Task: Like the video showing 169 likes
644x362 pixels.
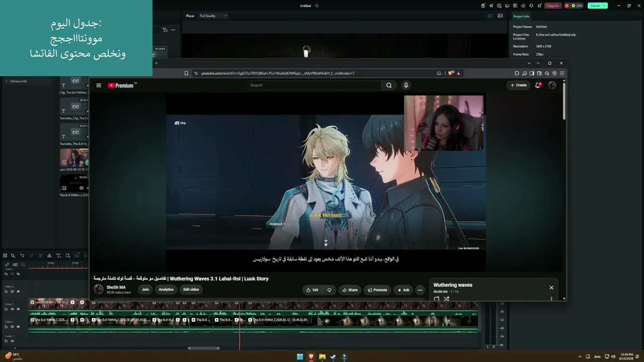Action: (x=312, y=290)
